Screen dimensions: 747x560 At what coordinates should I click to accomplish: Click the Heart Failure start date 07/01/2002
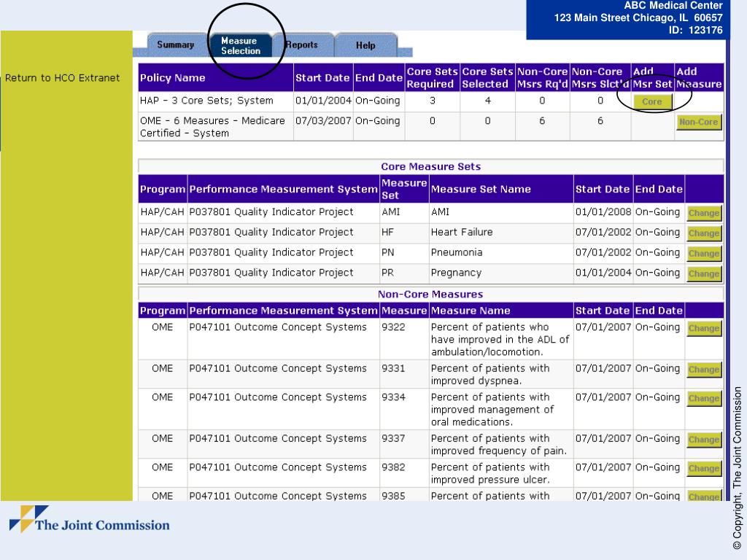pyautogui.click(x=603, y=232)
